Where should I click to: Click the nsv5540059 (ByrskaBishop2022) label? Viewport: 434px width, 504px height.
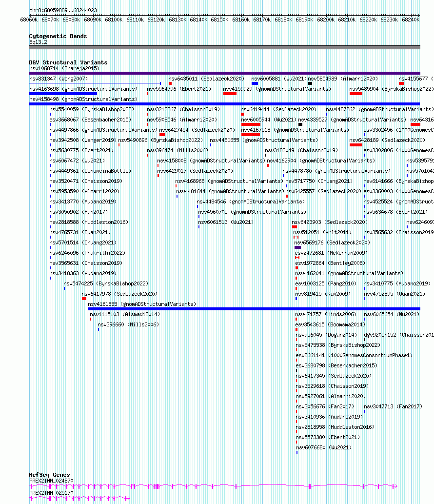[x=92, y=110]
